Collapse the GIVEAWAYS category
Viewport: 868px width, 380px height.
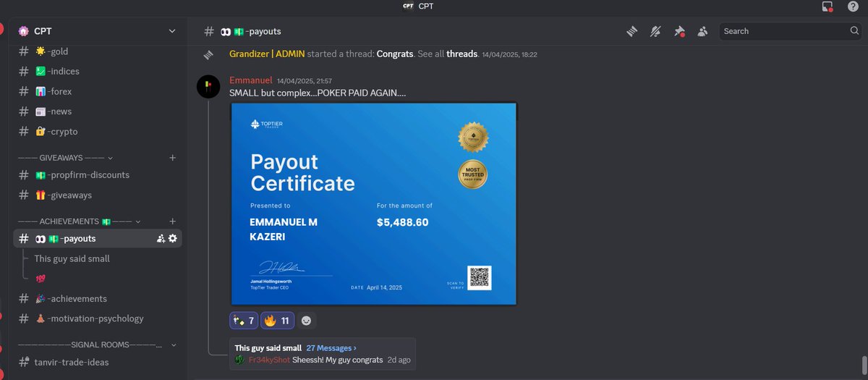pos(65,157)
